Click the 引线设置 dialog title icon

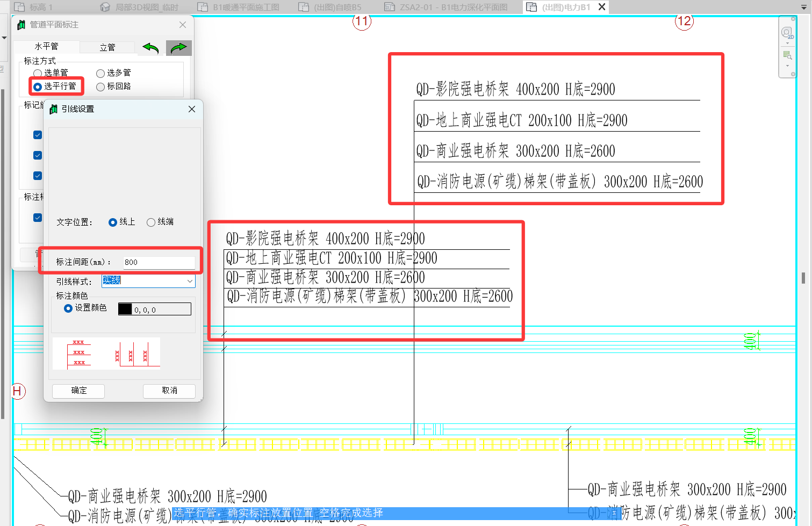53,109
